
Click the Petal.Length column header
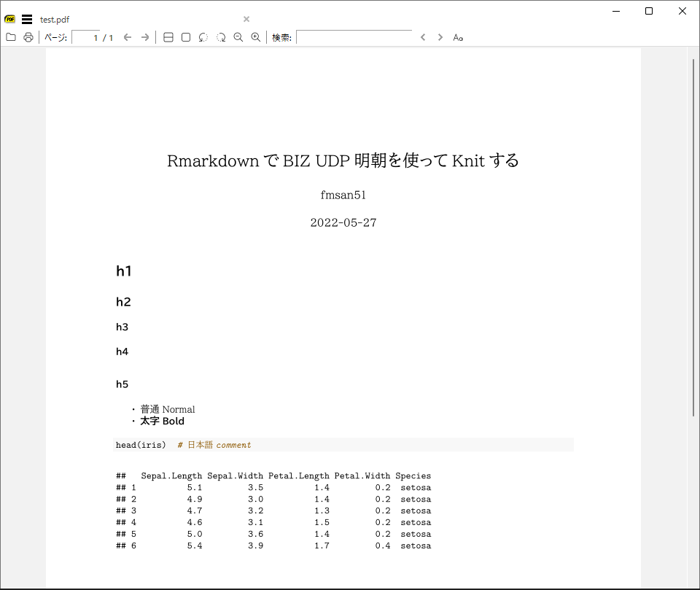click(299, 476)
